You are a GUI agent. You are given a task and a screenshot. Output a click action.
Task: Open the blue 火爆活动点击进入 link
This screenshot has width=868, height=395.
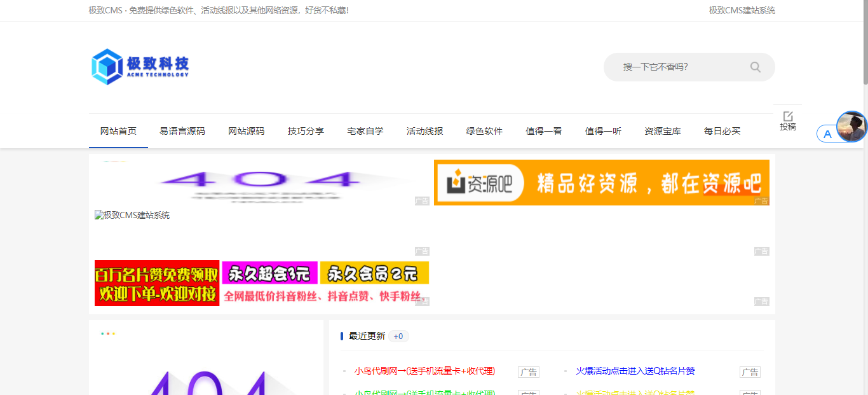pyautogui.click(x=635, y=371)
